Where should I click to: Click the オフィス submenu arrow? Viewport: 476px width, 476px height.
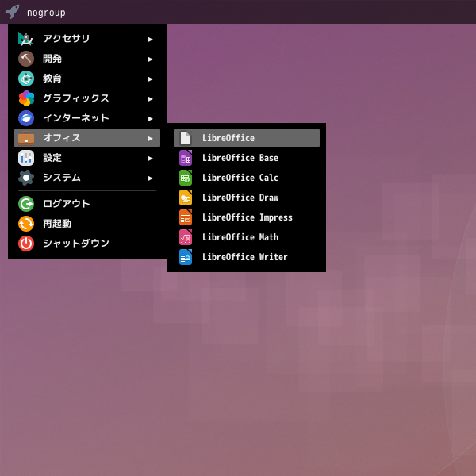coord(150,139)
